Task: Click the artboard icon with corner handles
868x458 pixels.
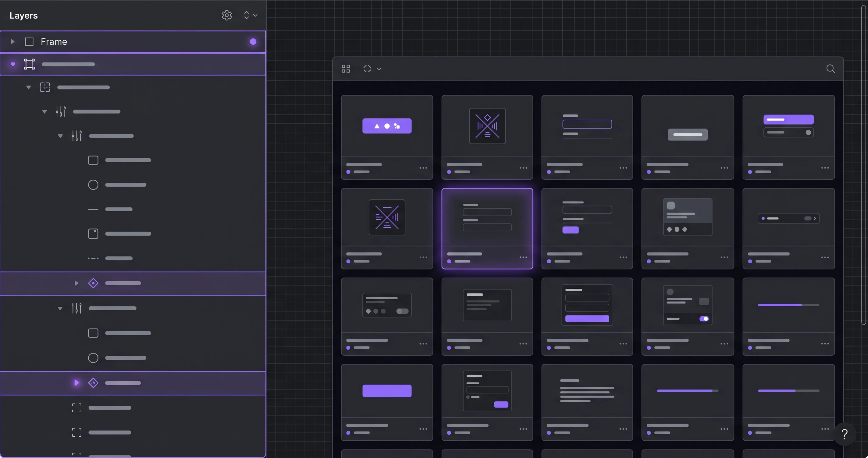Action: 29,64
